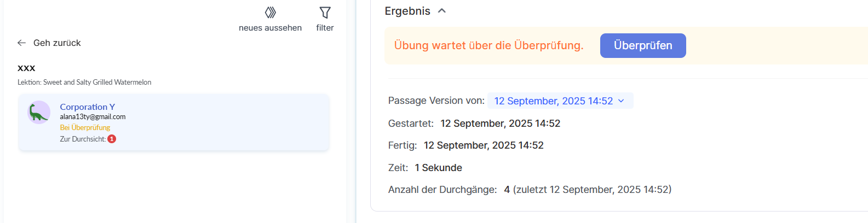Click the chevron in the version dropdown
Image resolution: width=868 pixels, height=223 pixels.
(621, 101)
